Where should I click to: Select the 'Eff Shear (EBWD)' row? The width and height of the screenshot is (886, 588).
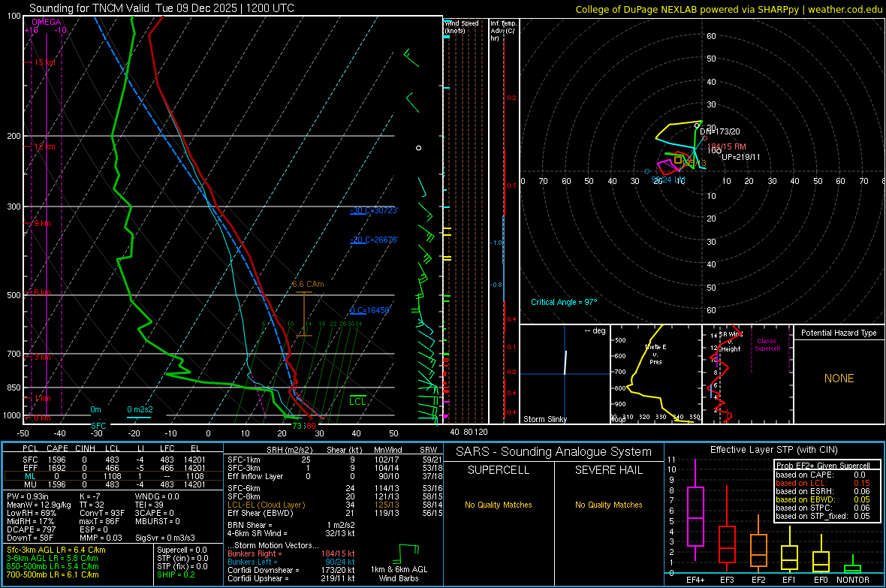pos(335,513)
